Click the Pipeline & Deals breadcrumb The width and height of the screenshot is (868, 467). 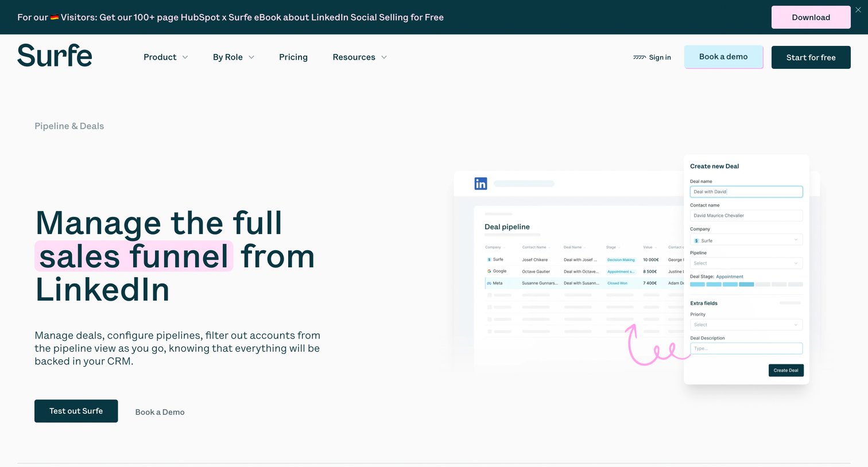(x=69, y=126)
